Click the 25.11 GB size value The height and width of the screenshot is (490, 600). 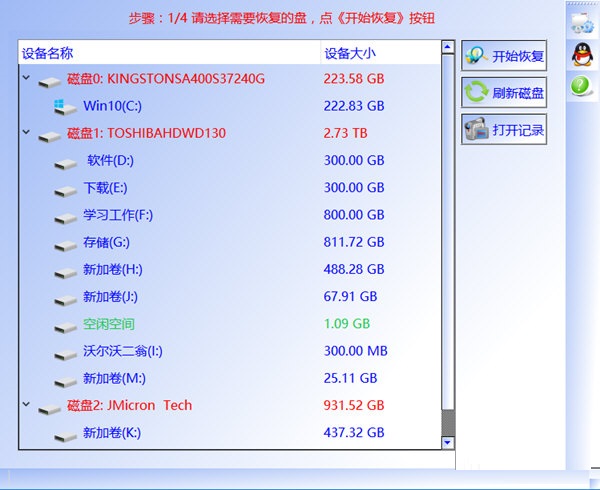pos(351,378)
